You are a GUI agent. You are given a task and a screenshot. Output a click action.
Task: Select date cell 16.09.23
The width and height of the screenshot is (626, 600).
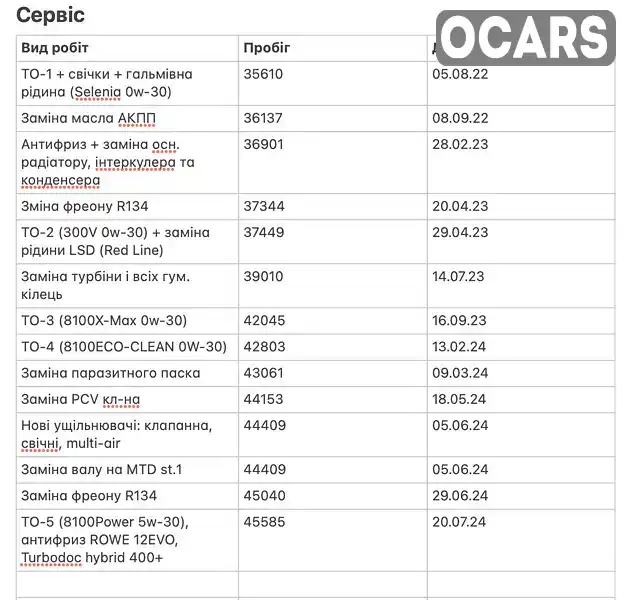pyautogui.click(x=521, y=321)
